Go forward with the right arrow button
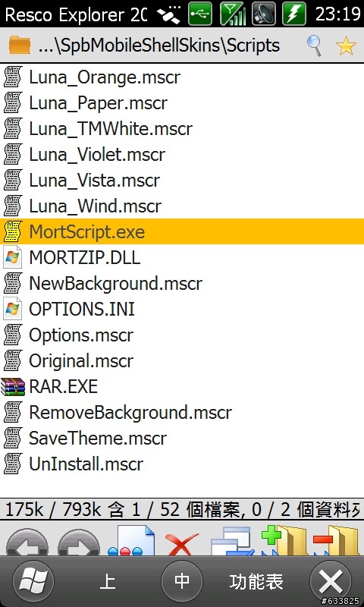 79,541
